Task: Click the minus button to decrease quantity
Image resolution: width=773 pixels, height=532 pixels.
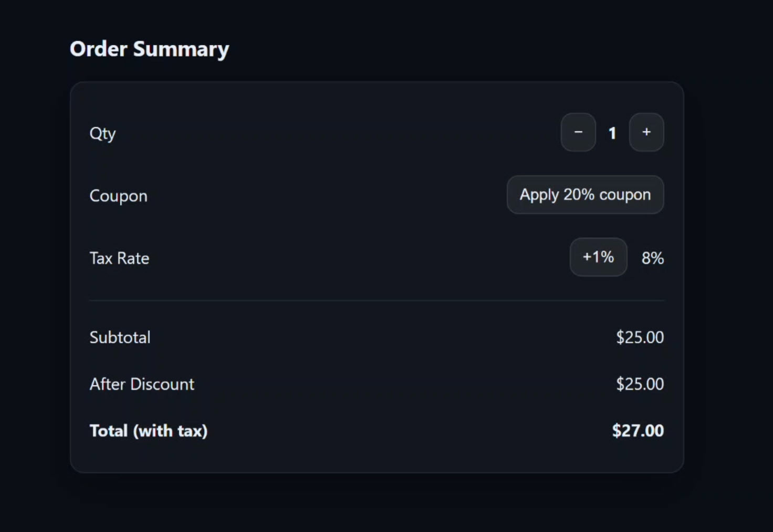Action: [578, 133]
